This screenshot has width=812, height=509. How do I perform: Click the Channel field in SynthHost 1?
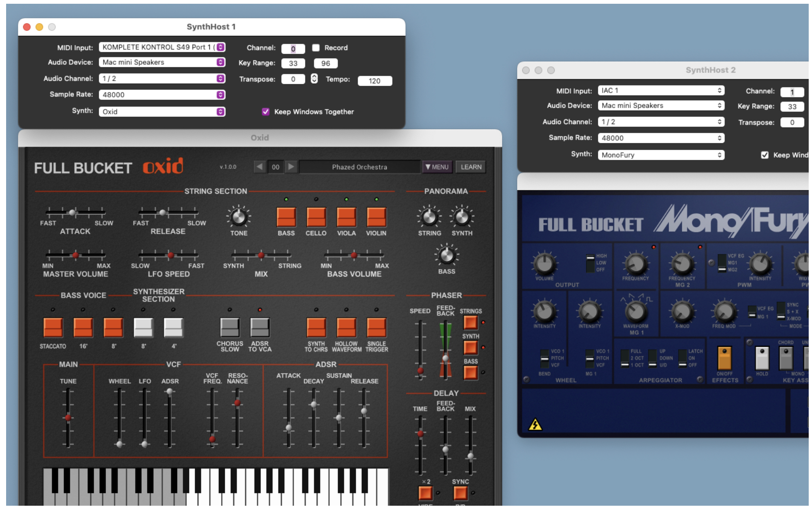[x=293, y=48]
